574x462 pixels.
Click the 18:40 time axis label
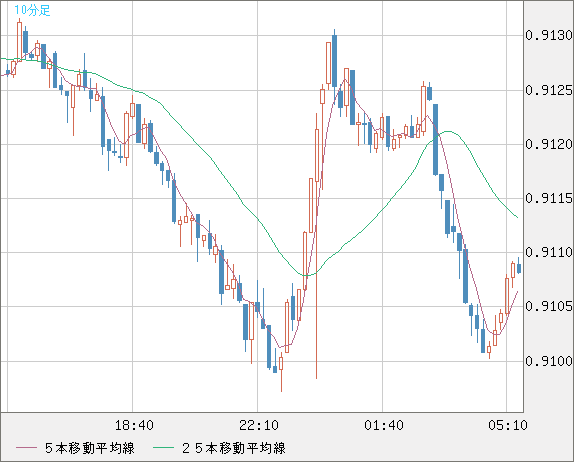(x=134, y=425)
